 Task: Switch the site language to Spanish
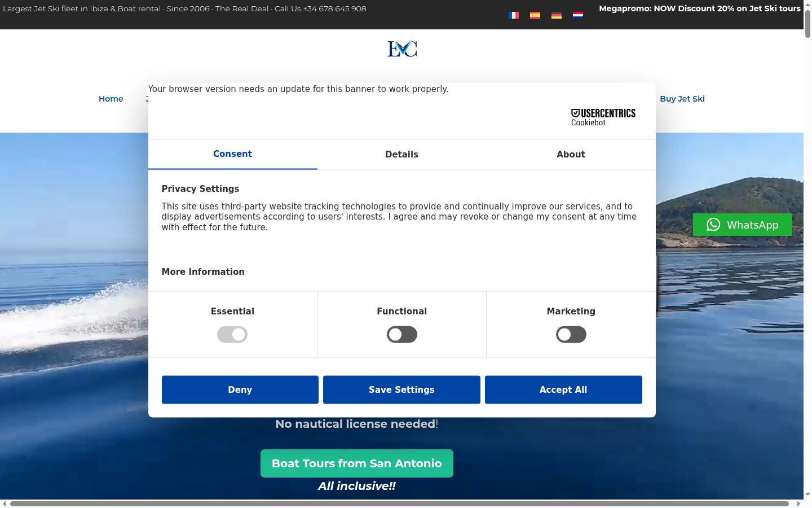[535, 15]
